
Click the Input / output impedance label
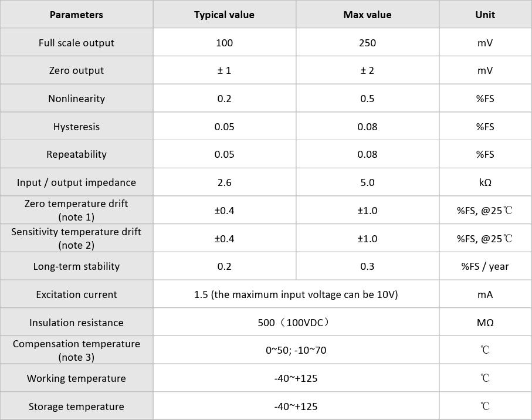[76, 182]
